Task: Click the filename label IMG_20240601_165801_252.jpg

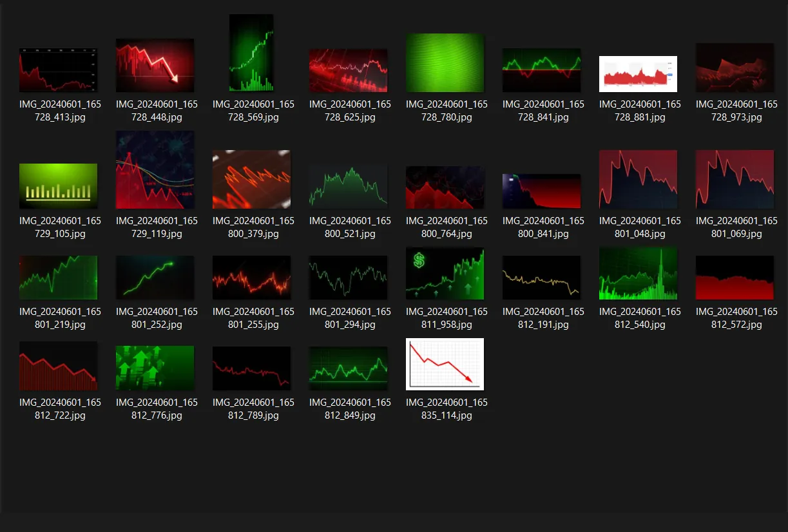Action: (x=155, y=318)
